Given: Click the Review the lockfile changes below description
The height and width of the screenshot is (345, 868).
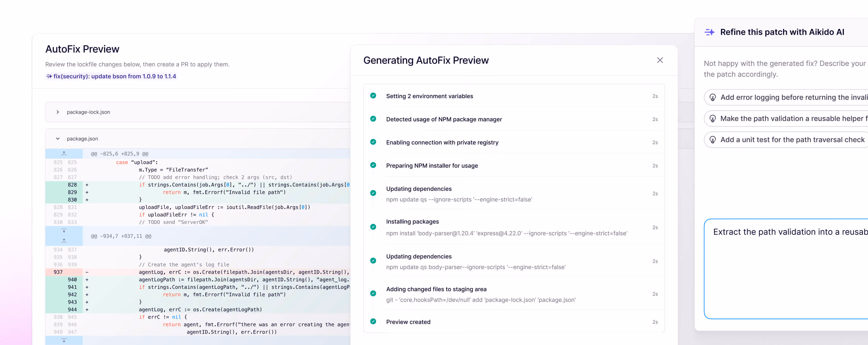Looking at the screenshot, I should click(137, 64).
